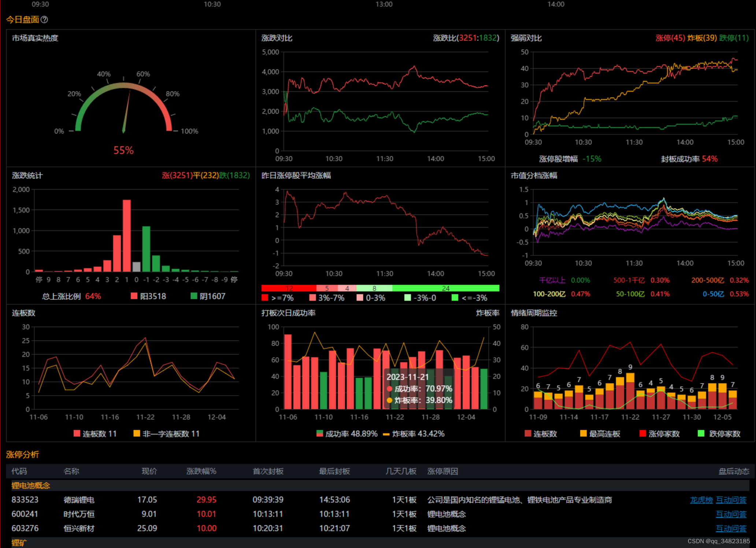Click the 500-1千亿 0.30% legend entry

click(x=641, y=280)
